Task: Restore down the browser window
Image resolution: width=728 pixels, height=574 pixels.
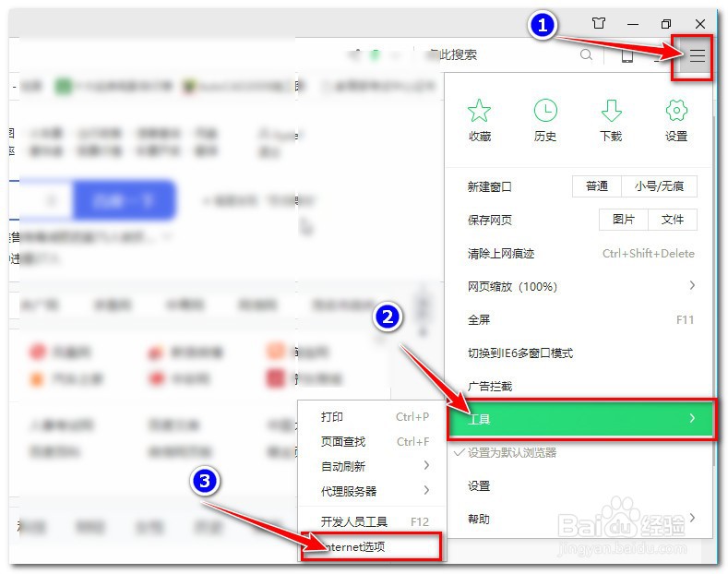Action: [666, 24]
